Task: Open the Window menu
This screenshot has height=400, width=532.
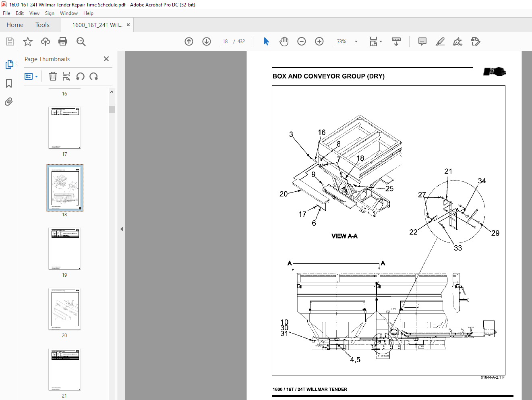Action: coord(69,13)
